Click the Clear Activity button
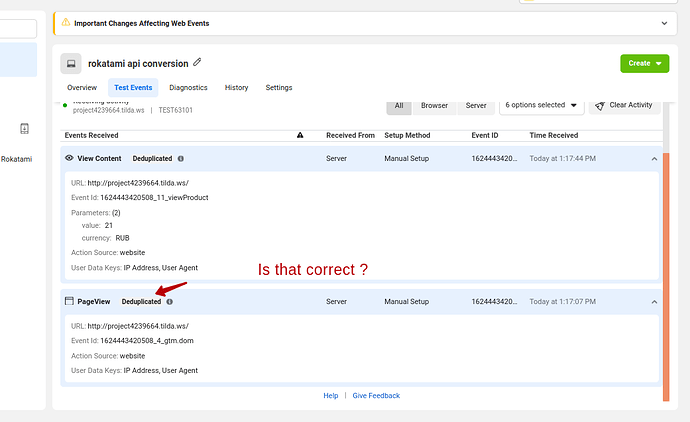The height and width of the screenshot is (422, 690). click(x=624, y=106)
